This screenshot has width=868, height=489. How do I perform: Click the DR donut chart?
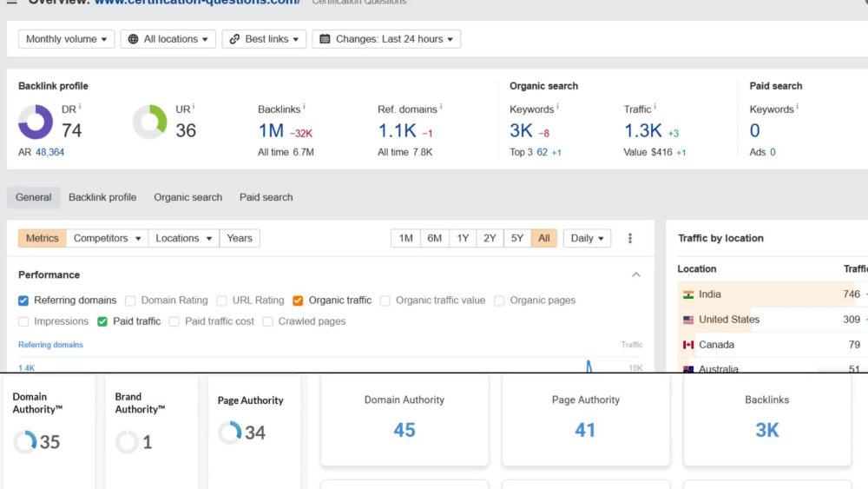click(36, 122)
